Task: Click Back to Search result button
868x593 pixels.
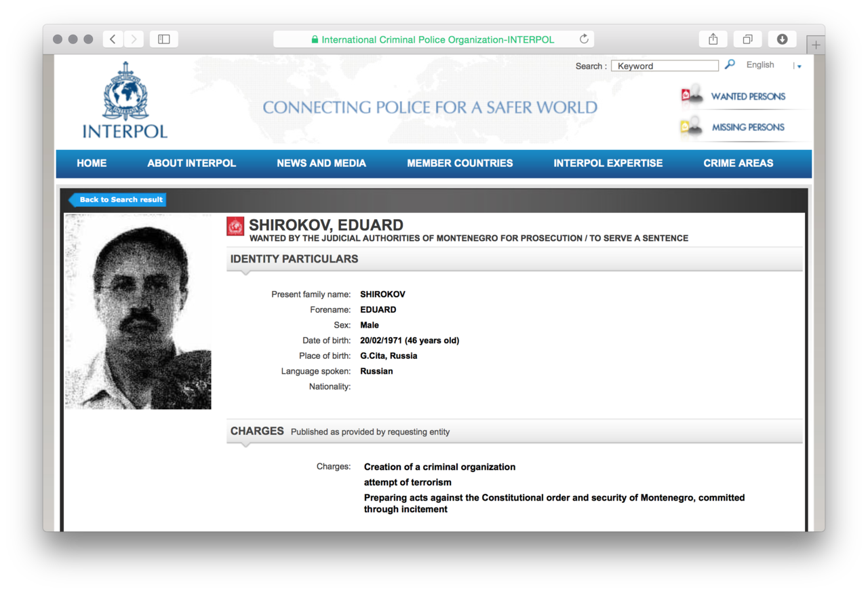Action: coord(119,199)
